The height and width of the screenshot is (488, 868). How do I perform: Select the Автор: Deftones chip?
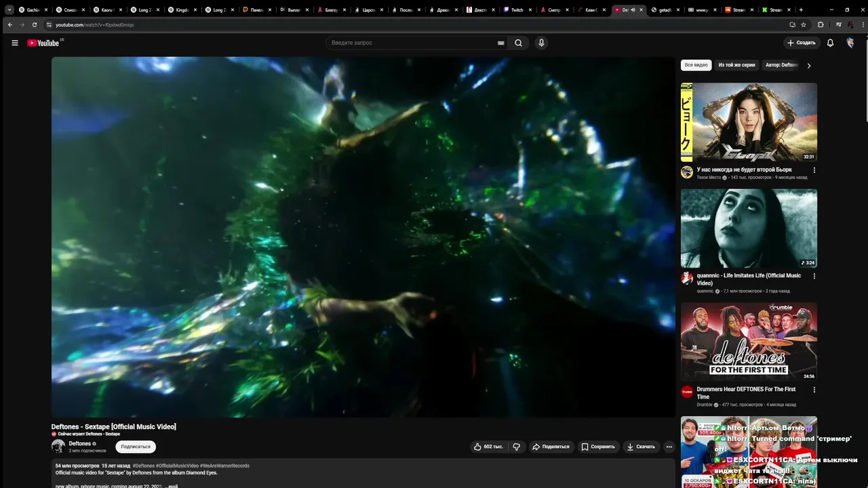781,65
